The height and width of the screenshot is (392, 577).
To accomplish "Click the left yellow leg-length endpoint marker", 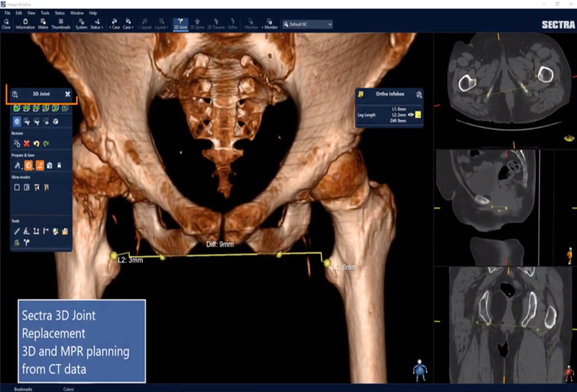I will tap(114, 255).
